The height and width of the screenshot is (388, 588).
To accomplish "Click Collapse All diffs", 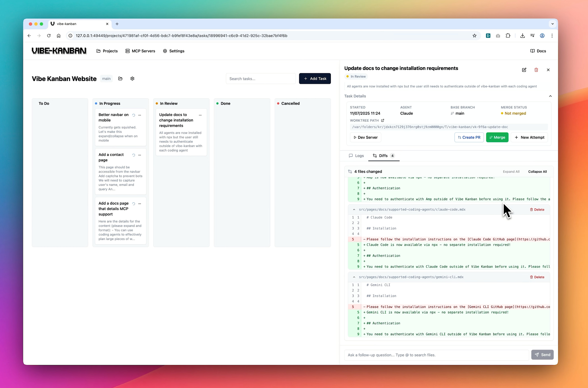I will pyautogui.click(x=537, y=171).
